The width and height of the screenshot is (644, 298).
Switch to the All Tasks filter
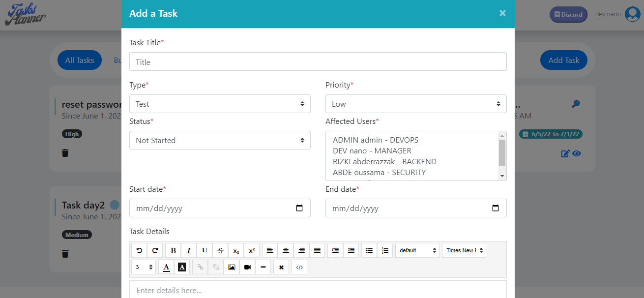79,60
